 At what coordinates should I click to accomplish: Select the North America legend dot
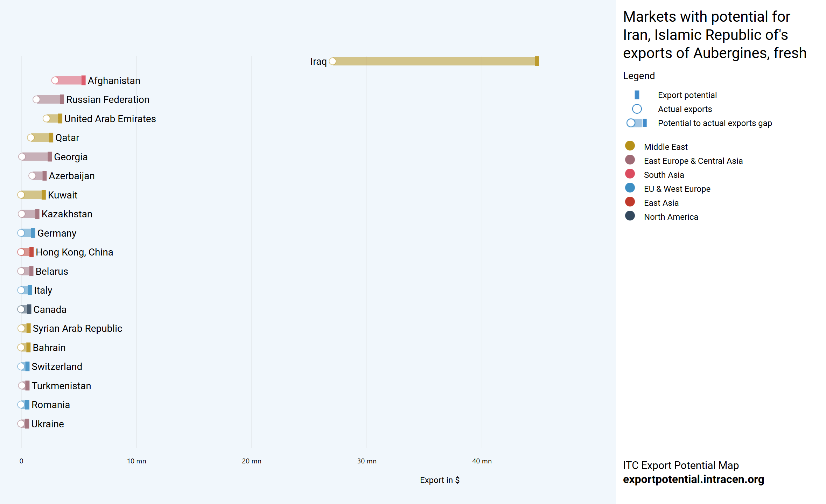(630, 216)
